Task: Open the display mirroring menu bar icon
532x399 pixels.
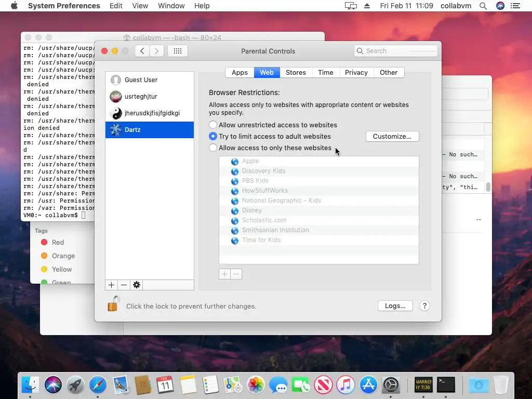Action: (x=351, y=6)
